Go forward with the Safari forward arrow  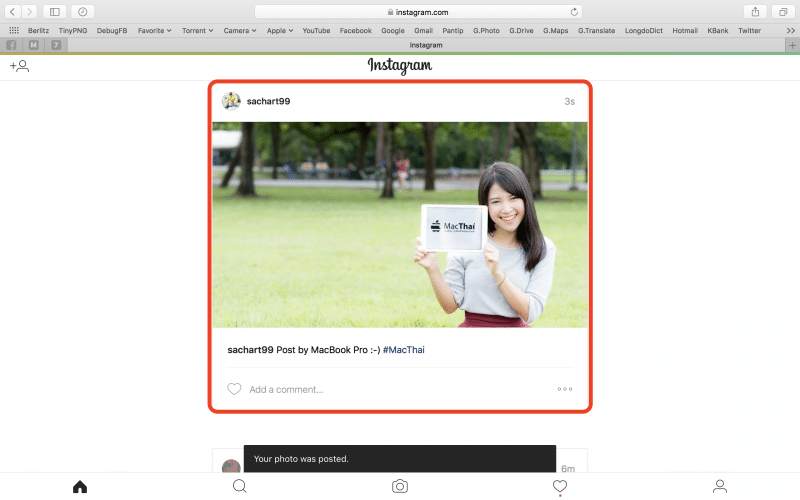[30, 11]
